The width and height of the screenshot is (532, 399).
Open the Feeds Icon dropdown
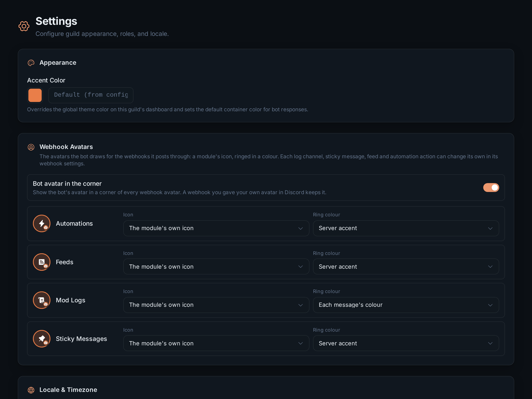click(216, 266)
